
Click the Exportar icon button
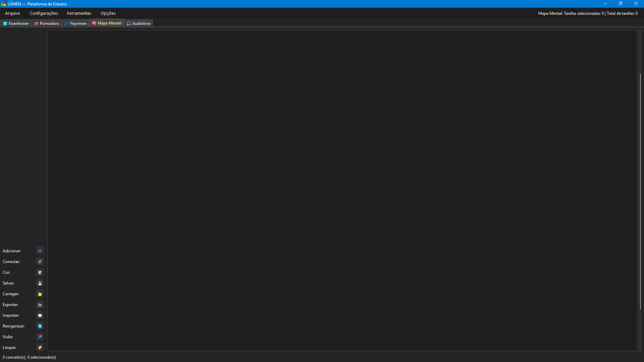[40, 305]
